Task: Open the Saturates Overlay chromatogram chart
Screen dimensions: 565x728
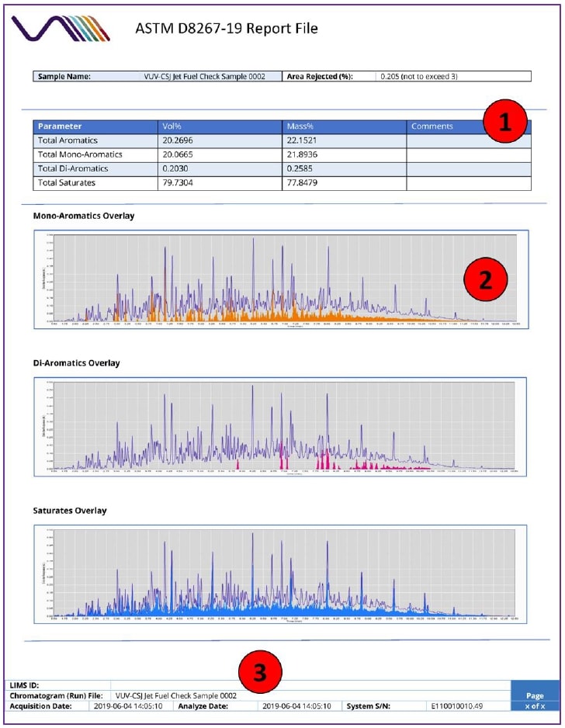Action: click(281, 574)
